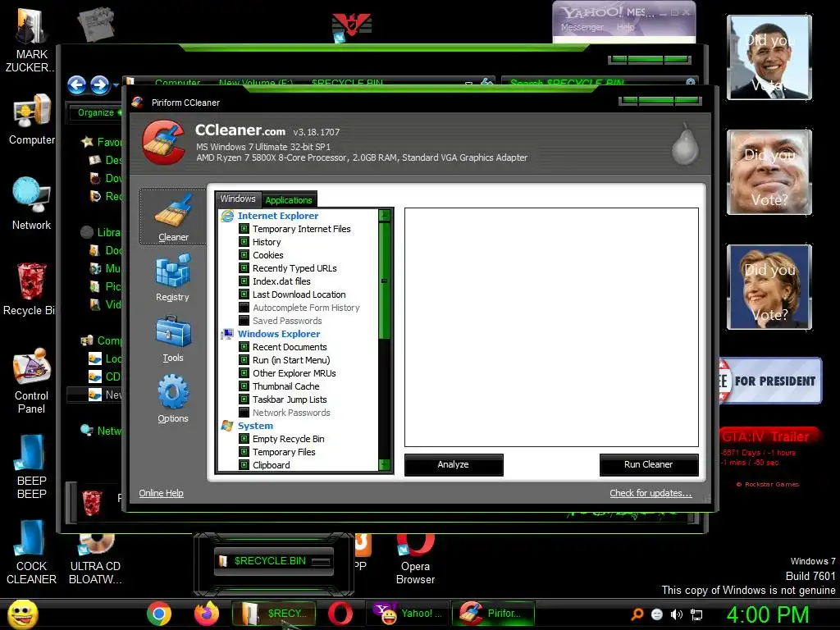This screenshot has width=840, height=630.
Task: Click the smiley Start button
Action: [x=22, y=614]
